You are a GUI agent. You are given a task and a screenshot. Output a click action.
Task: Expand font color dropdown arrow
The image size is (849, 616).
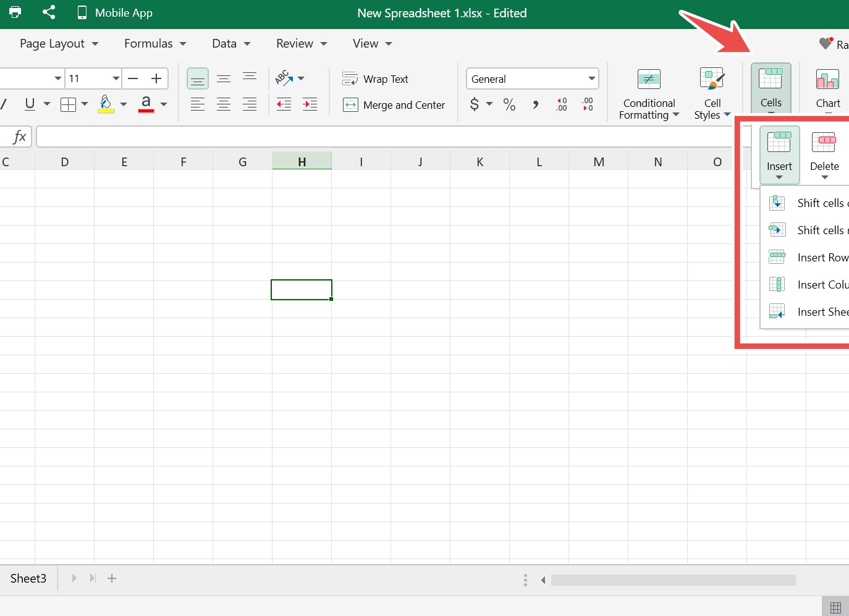[164, 104]
